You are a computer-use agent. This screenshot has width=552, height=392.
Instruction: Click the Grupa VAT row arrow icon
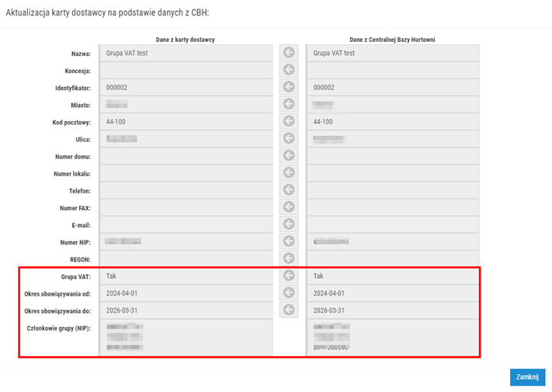[x=289, y=276]
